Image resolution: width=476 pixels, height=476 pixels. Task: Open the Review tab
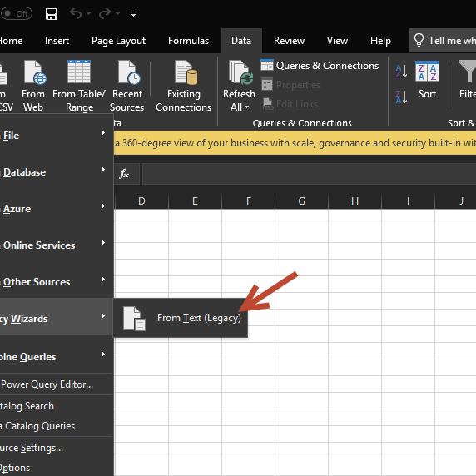coord(289,41)
